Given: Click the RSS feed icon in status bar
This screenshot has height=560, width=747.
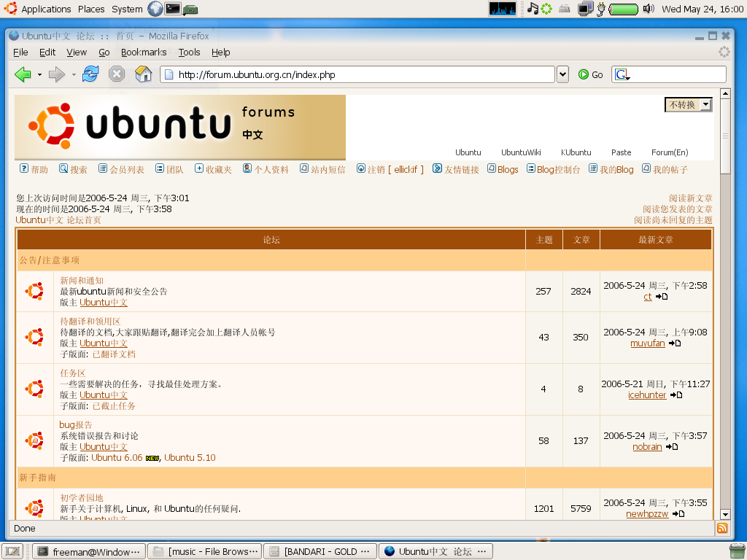Looking at the screenshot, I should click(x=721, y=528).
